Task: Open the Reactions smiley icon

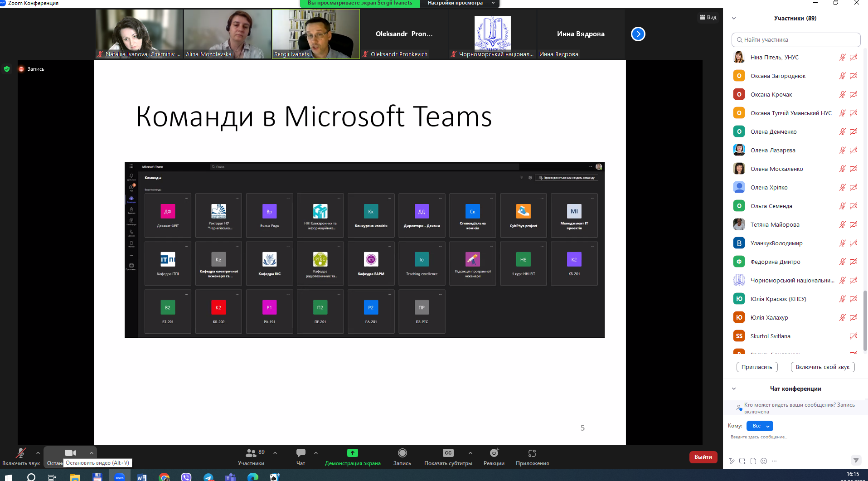Action: click(494, 453)
